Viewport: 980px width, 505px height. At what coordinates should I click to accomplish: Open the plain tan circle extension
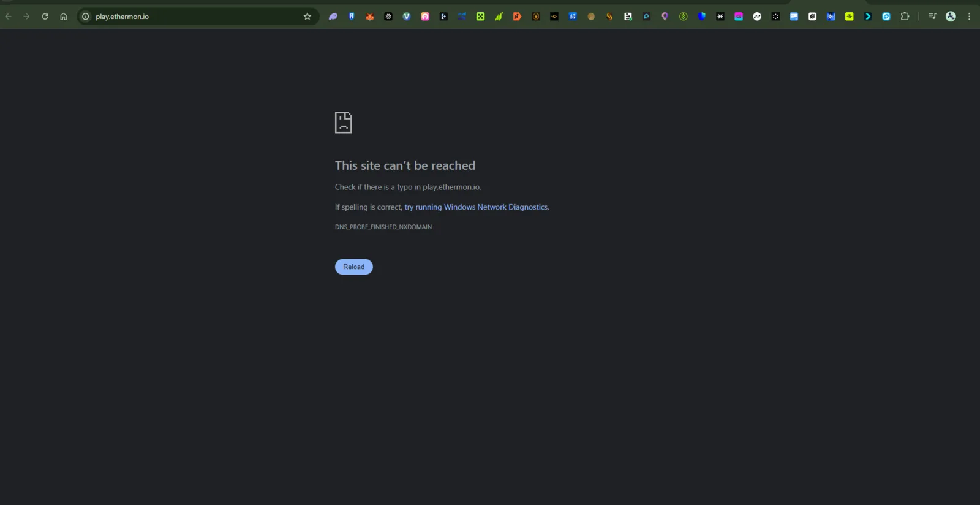[x=591, y=17]
